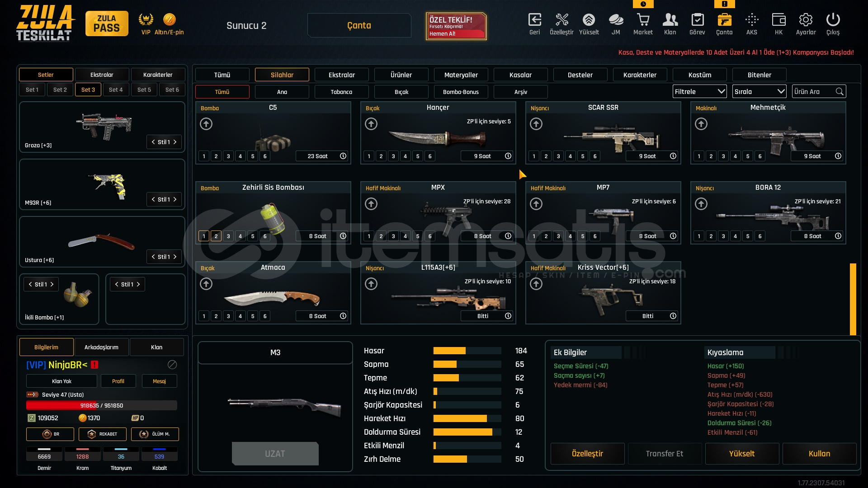Select the Tabanca subfilter tab
The image size is (868, 488).
point(341,92)
